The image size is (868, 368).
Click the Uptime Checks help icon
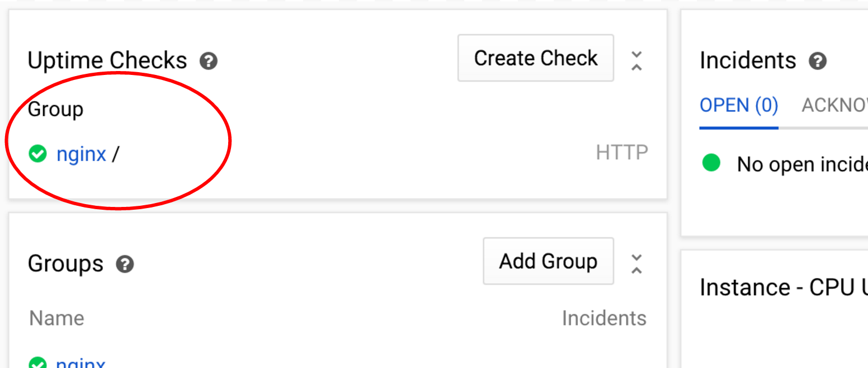209,60
